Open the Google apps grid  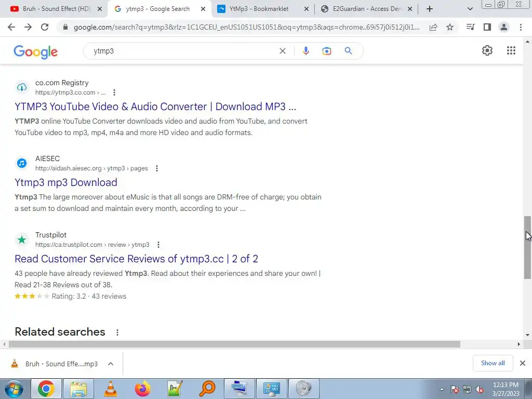click(x=511, y=50)
